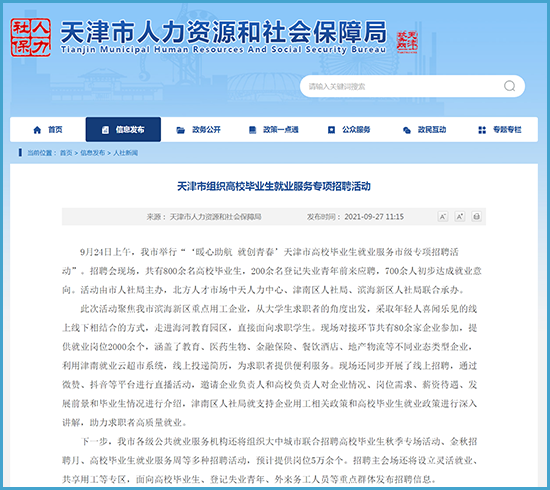
Task: Go to 人社新闻 in breadcrumb
Action: (126, 153)
